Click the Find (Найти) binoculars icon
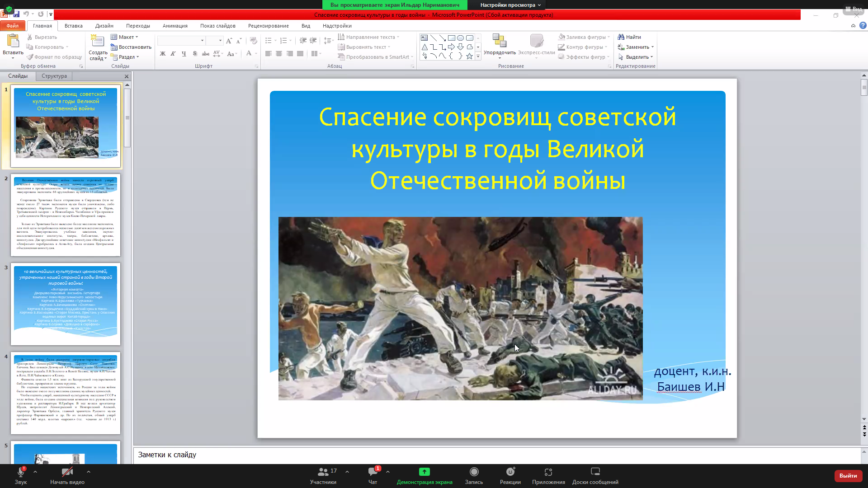 click(621, 37)
